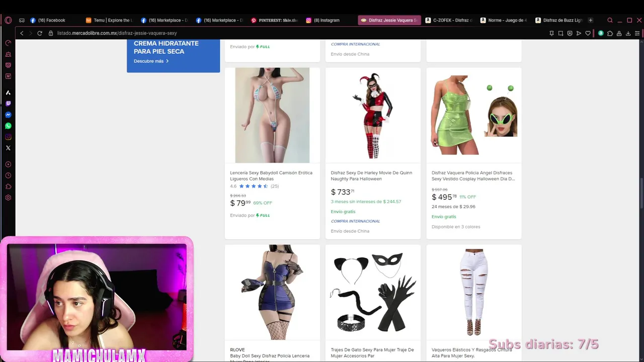Click the '$ 495' price text
The width and height of the screenshot is (644, 362).
(x=444, y=197)
